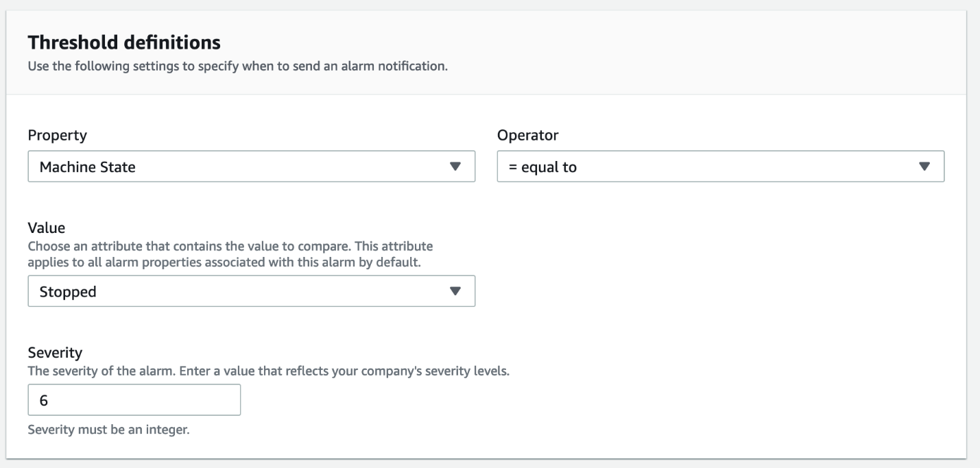This screenshot has width=980, height=468.
Task: Select the '= equal to' operator text
Action: [542, 167]
